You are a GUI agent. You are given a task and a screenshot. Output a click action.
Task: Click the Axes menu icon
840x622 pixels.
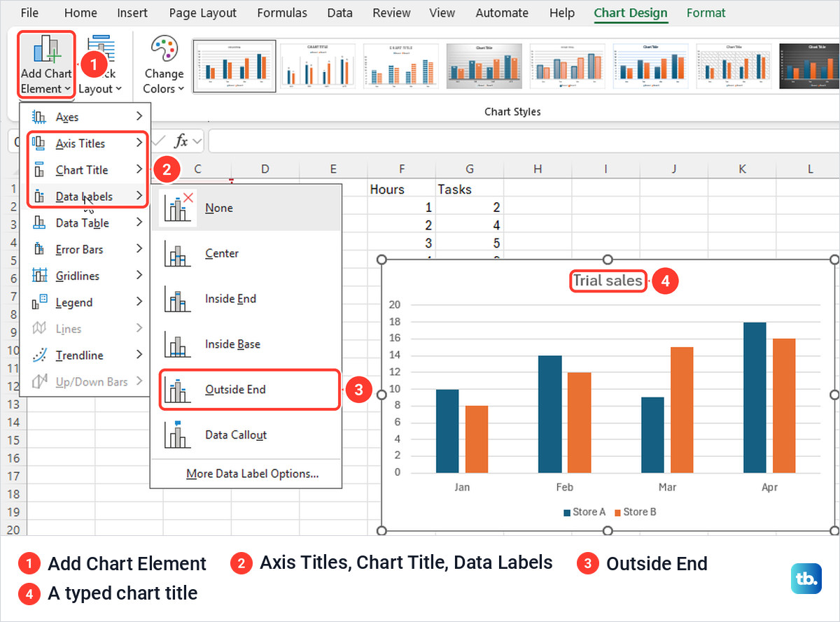tap(40, 117)
